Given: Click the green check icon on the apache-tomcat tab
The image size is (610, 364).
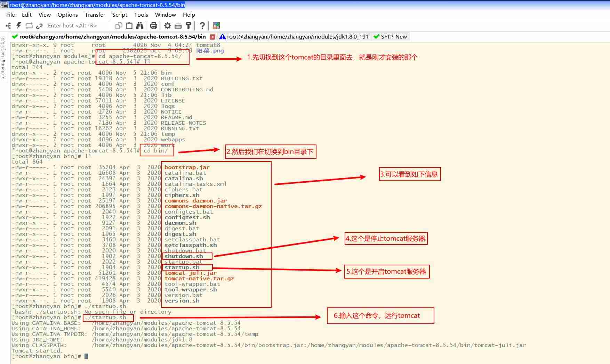Looking at the screenshot, I should 15,36.
